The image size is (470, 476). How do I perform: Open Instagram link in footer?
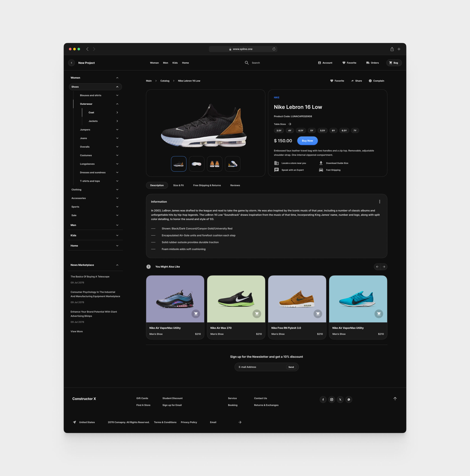(332, 400)
